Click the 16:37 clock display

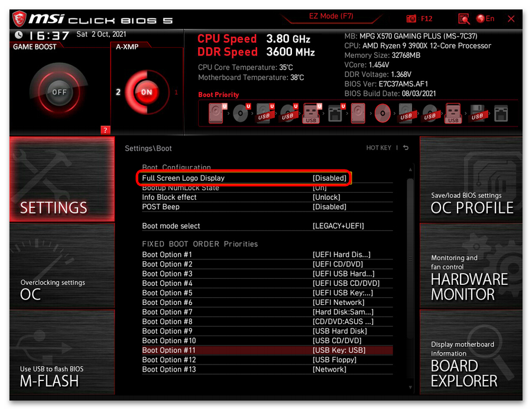tap(49, 35)
